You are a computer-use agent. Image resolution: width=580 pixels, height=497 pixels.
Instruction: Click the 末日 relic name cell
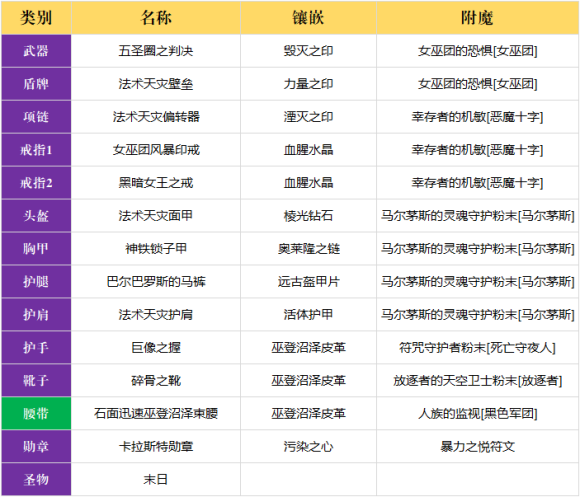pyautogui.click(x=156, y=479)
